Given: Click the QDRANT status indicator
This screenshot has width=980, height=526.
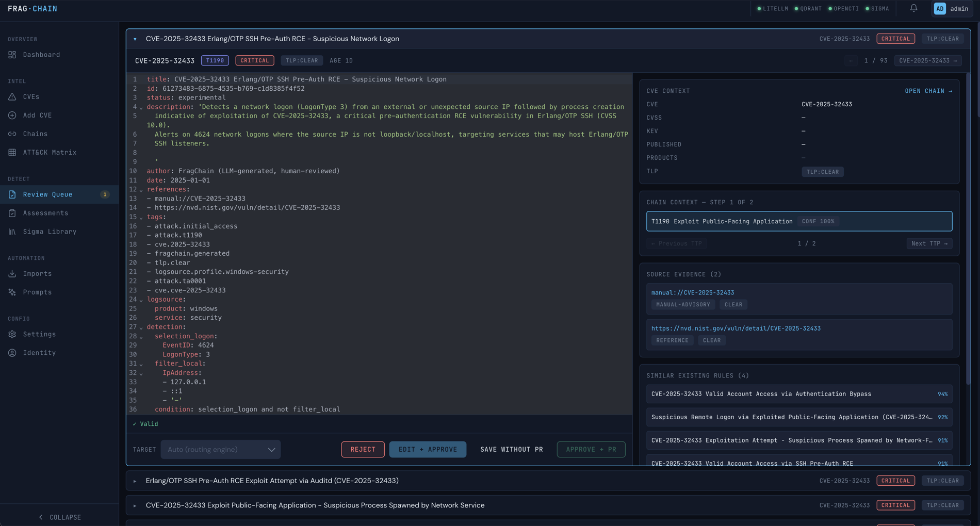Looking at the screenshot, I should coord(808,9).
